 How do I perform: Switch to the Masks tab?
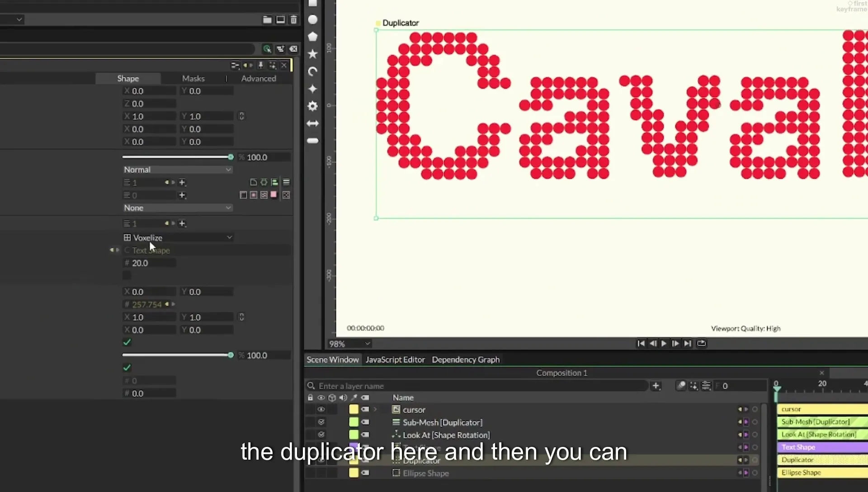pos(193,78)
